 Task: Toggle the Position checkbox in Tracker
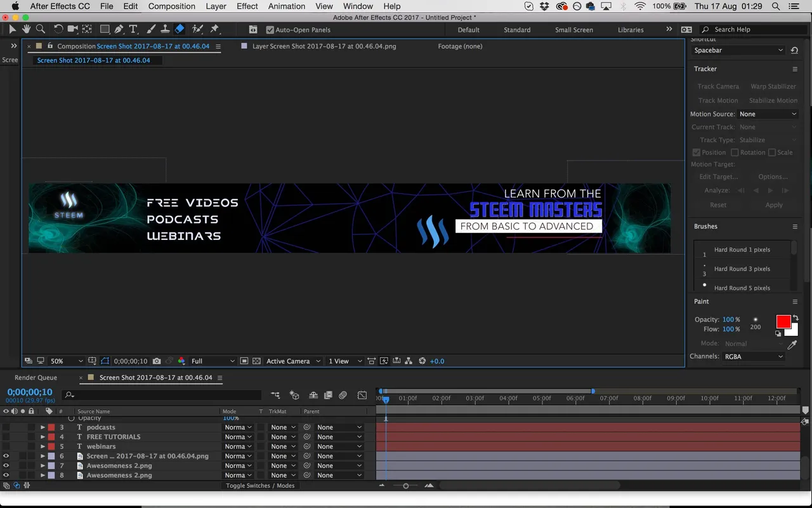point(697,152)
